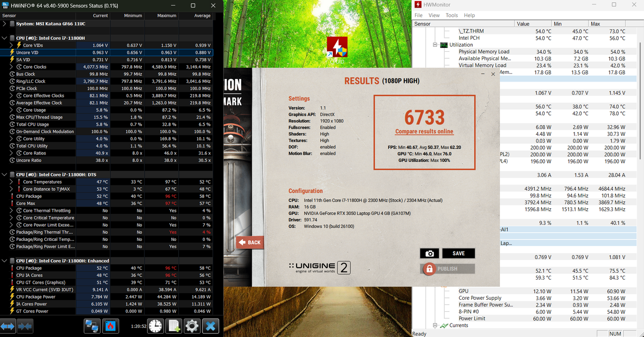Click the Core Thermal Throttling status icon
Image resolution: width=644 pixels, height=337 pixels.
[x=19, y=211]
